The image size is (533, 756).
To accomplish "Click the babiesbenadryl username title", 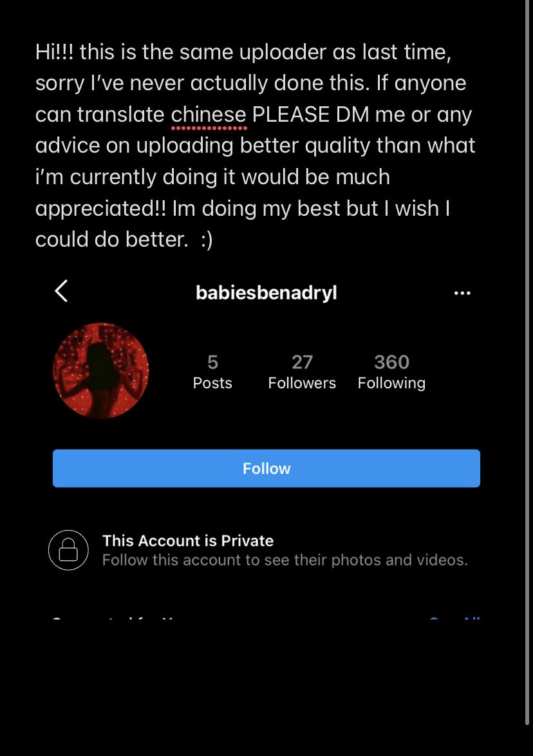I will click(x=266, y=293).
